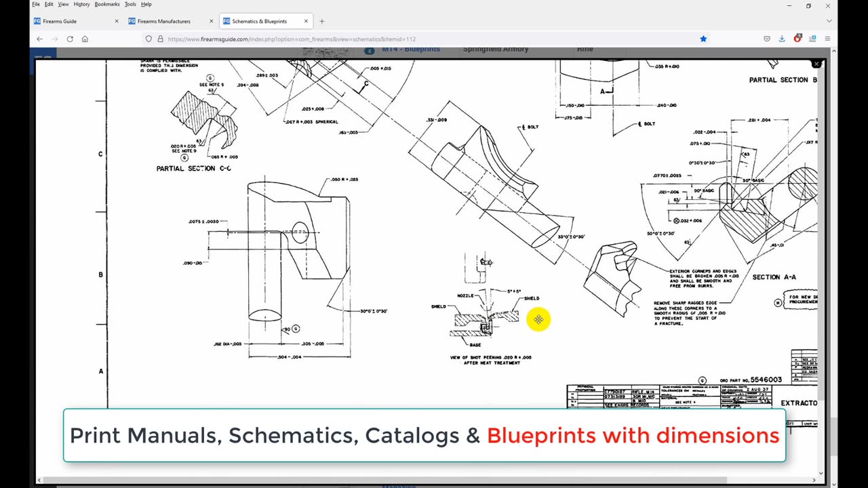
Task: Click the NOZZLE label in shot peening view
Action: tap(465, 296)
